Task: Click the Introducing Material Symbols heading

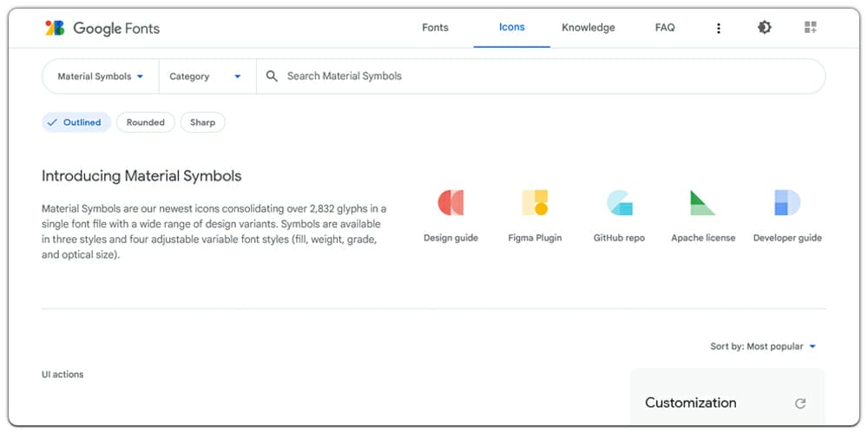Action: (x=141, y=176)
